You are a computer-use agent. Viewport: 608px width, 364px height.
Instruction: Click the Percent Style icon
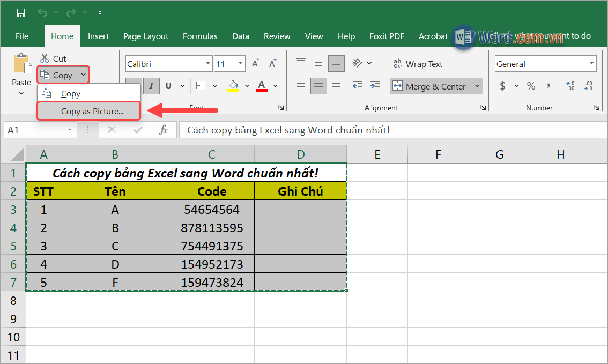click(531, 86)
